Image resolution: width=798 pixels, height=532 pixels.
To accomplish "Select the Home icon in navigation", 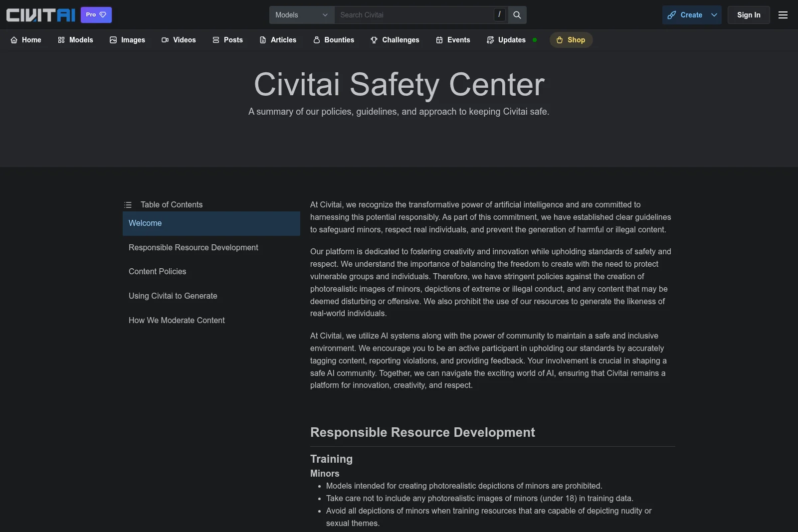I will 15,40.
